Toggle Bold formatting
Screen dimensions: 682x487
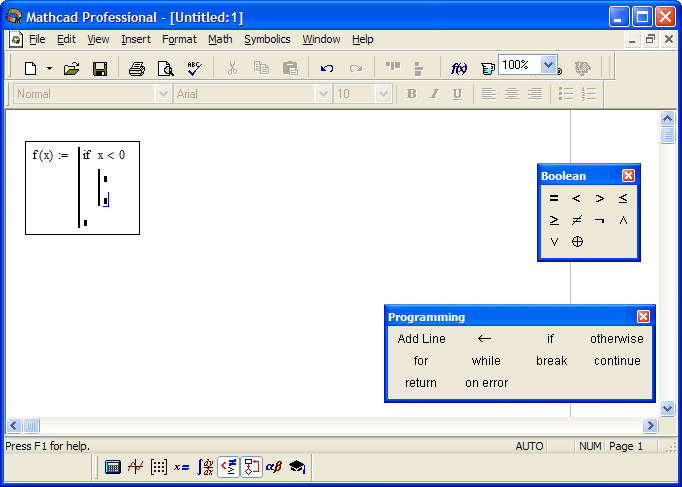click(411, 93)
